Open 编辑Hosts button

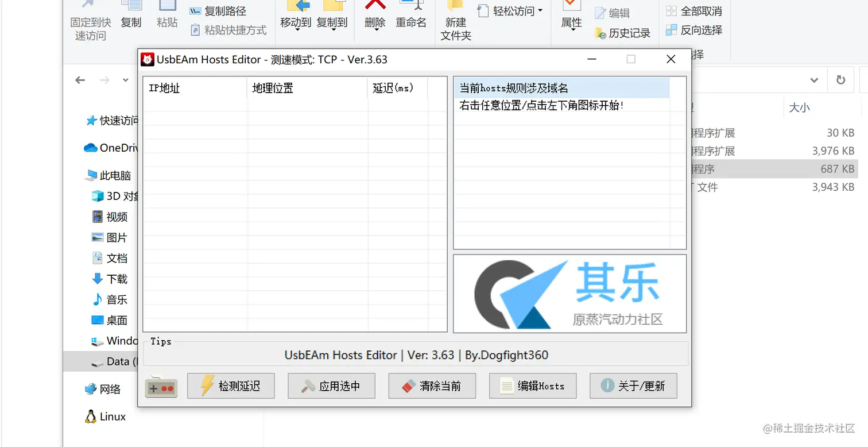(533, 386)
